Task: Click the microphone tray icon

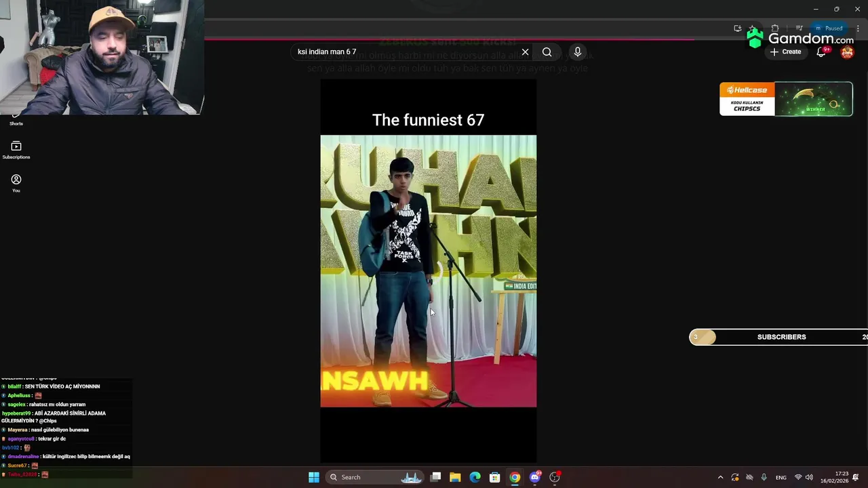Action: point(764,477)
